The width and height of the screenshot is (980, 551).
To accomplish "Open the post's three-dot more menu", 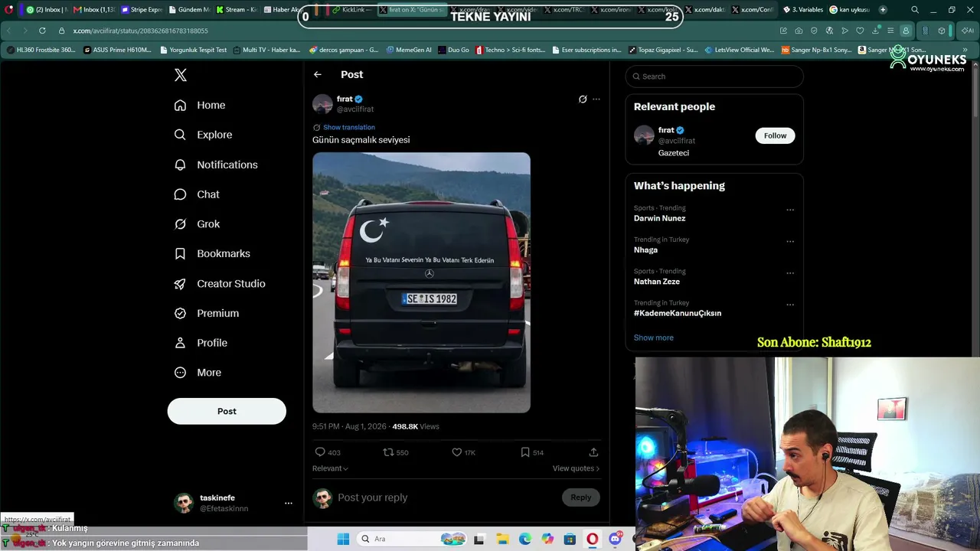I will pyautogui.click(x=596, y=99).
